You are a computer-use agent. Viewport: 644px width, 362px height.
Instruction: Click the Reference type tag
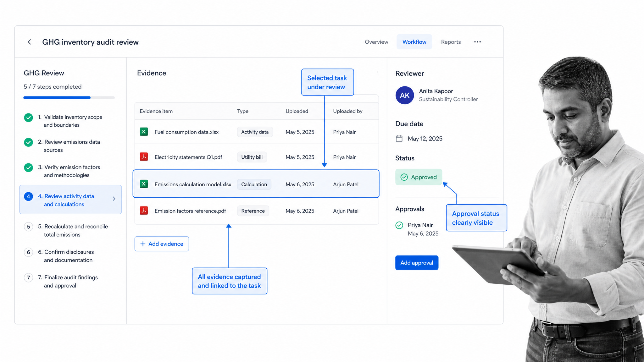253,211
